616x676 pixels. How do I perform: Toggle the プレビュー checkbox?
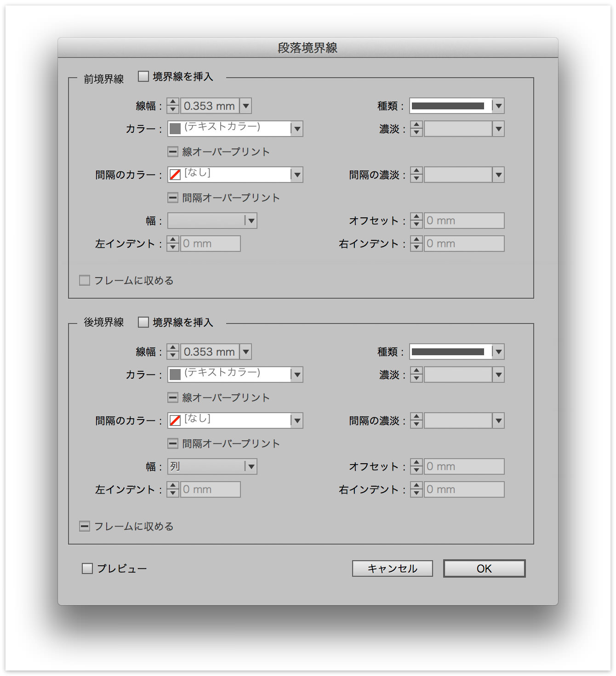pyautogui.click(x=87, y=568)
